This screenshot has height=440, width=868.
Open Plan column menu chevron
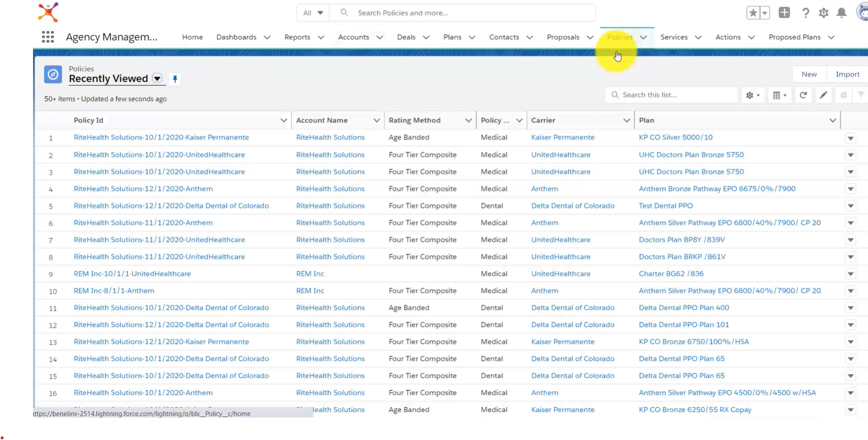832,120
